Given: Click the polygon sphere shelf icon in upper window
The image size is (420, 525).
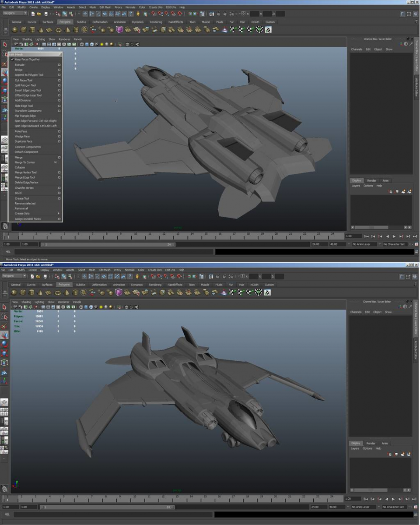Looking at the screenshot, I should click(15, 30).
